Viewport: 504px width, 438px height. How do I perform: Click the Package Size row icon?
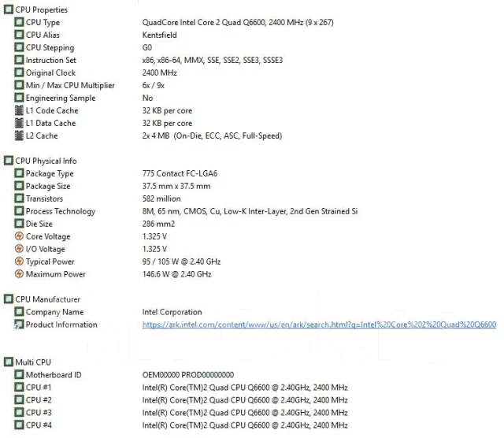19,186
